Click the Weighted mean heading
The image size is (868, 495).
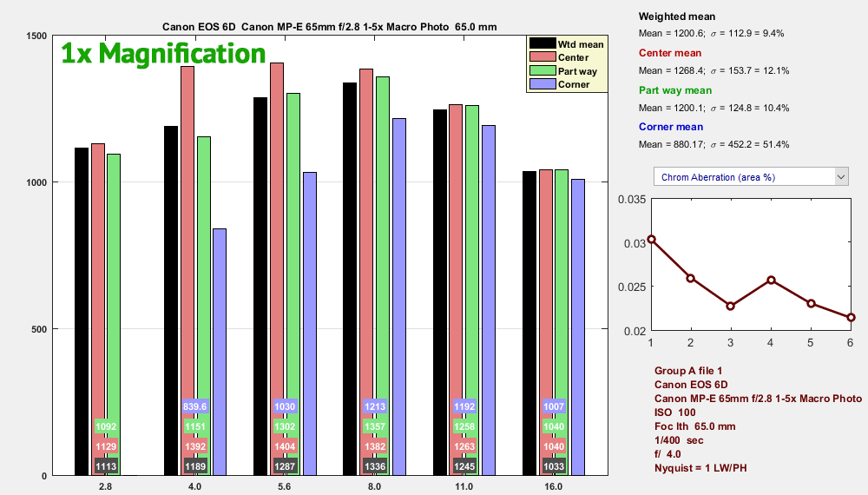click(x=676, y=16)
